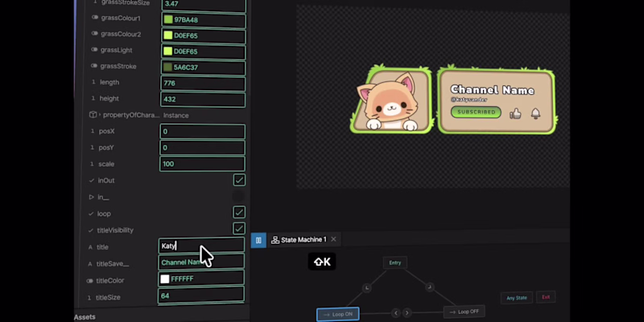Click the color type icon beside titleColor

[x=89, y=280]
